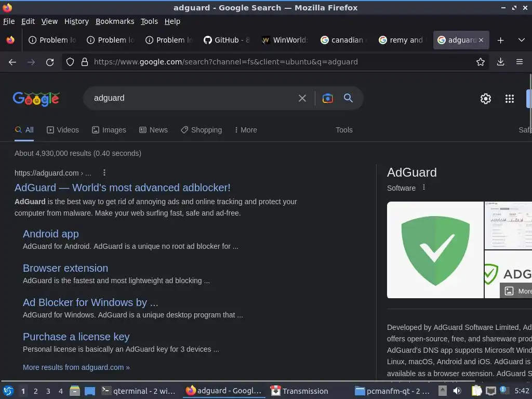Click the show desktop taskbar icon

[90, 391]
